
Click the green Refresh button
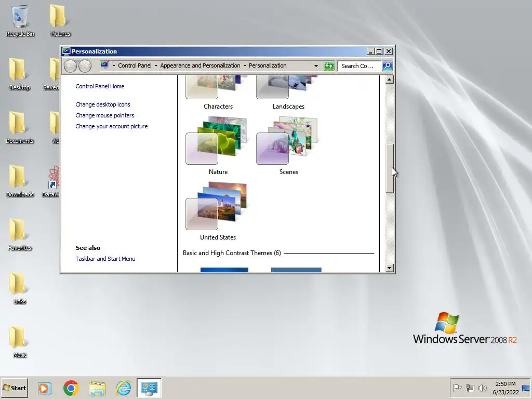329,66
